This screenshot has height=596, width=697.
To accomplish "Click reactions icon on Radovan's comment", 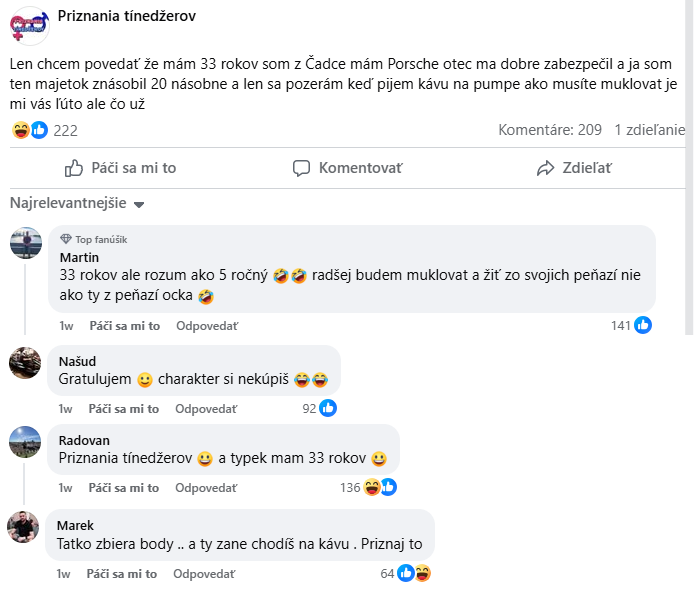I will coord(380,488).
